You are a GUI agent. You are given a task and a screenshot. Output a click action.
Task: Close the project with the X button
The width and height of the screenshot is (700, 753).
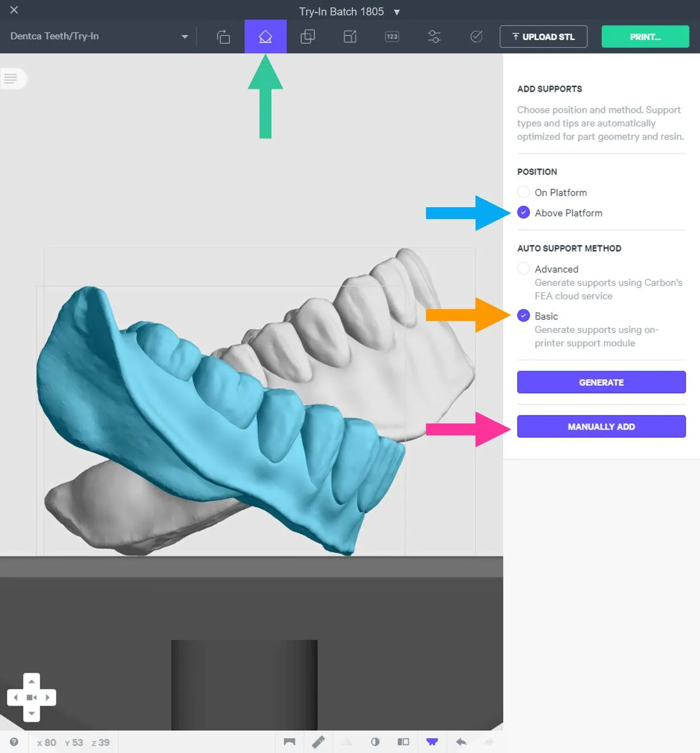(x=14, y=10)
